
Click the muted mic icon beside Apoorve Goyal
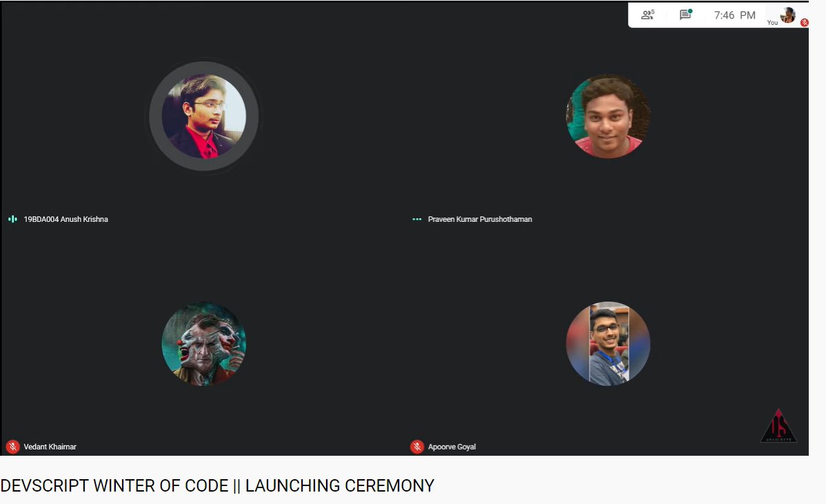point(416,447)
